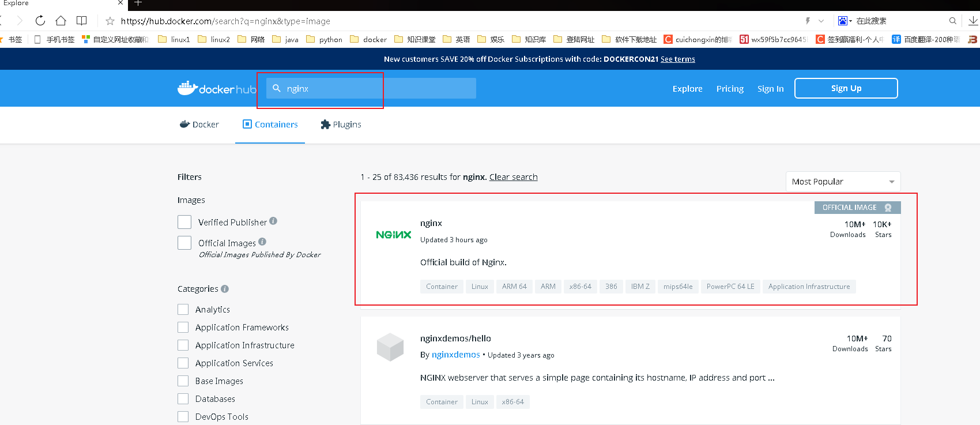Viewport: 980px width, 425px height.
Task: Show info for Verified Publisher icon
Action: (273, 221)
